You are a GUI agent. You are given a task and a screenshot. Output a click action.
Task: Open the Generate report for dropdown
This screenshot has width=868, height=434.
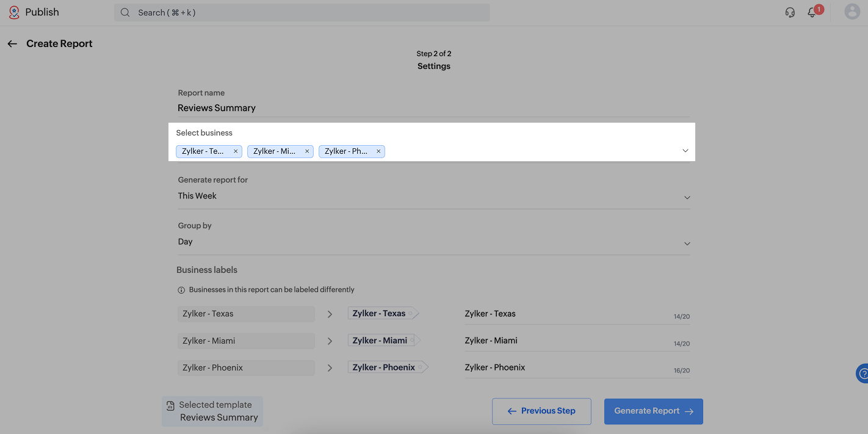[x=434, y=196]
